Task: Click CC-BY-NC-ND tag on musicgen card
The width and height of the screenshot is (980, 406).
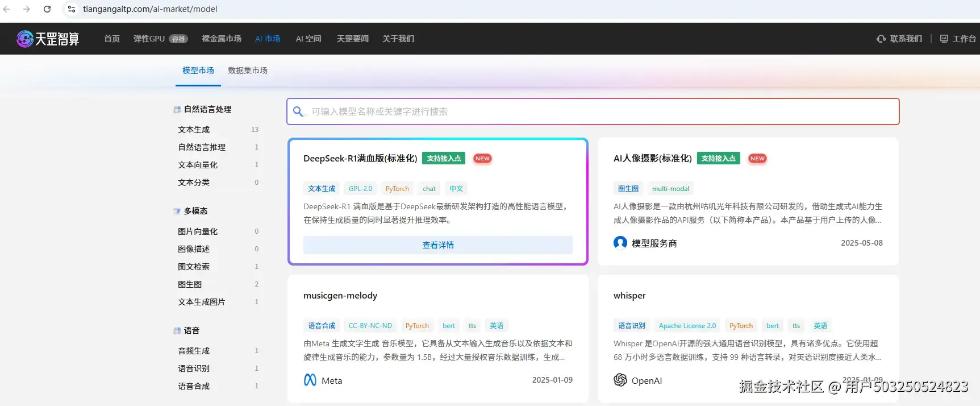Action: coord(370,326)
